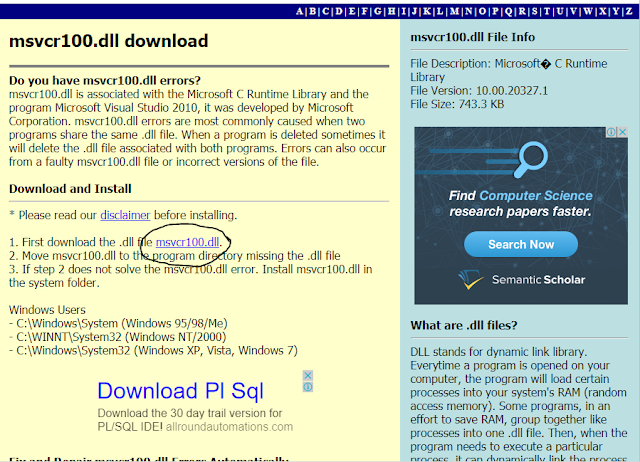Click the info icon on Download Pl Sql ad

tap(308, 386)
